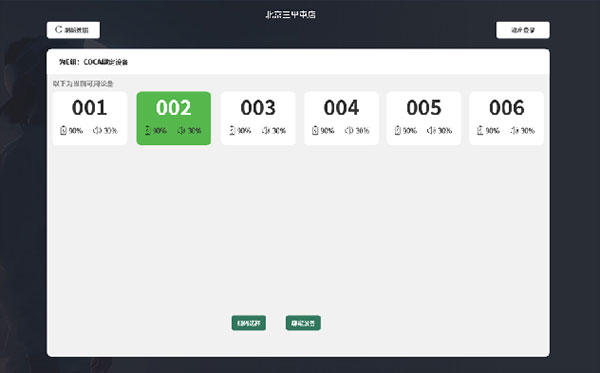Click the speaker icon on device 006

pos(514,130)
